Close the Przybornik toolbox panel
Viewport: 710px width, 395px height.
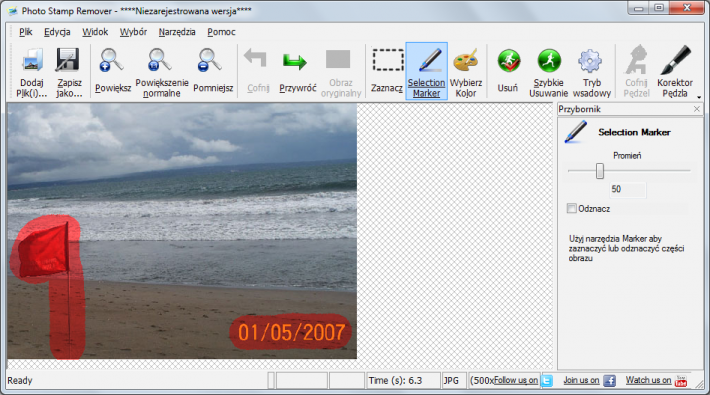click(697, 109)
